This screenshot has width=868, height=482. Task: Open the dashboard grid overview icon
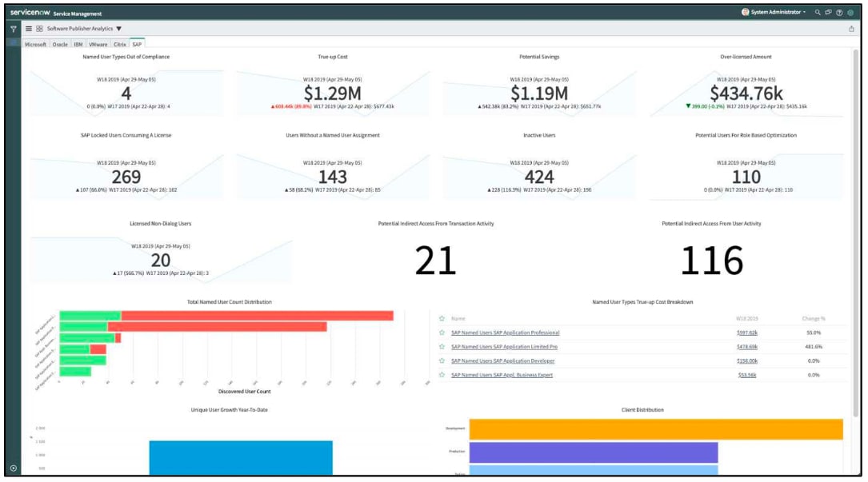[39, 29]
